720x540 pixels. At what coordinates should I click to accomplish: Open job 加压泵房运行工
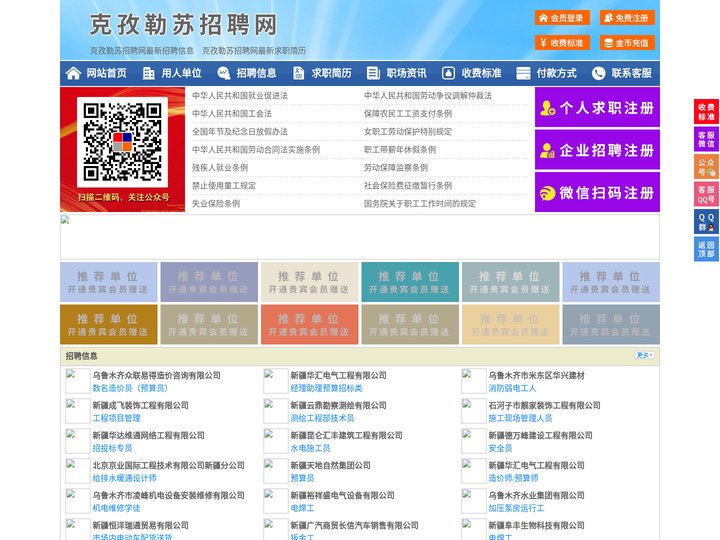point(516,508)
